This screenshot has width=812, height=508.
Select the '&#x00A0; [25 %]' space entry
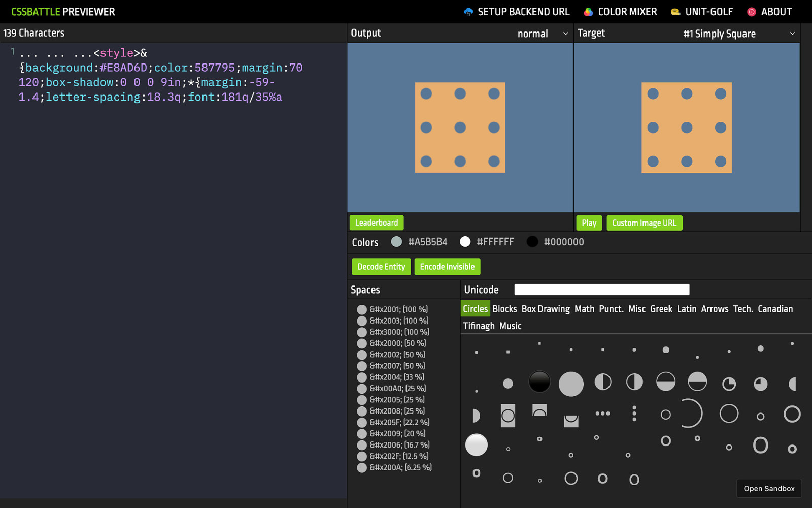coord(391,389)
